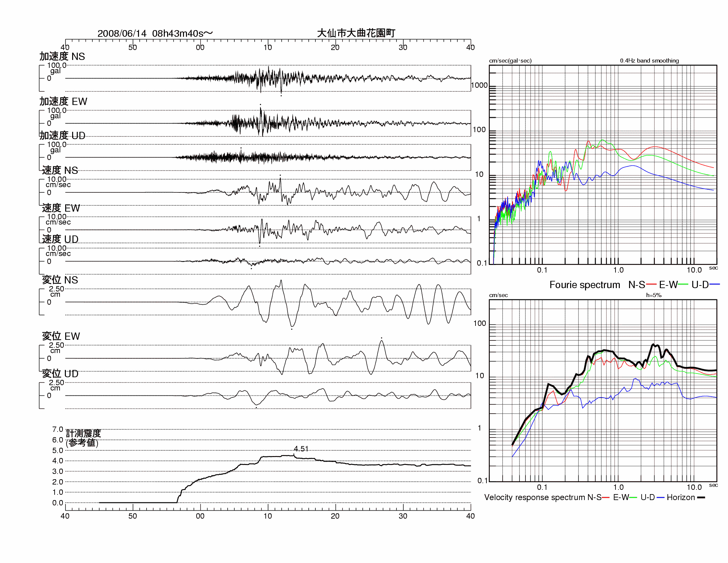The width and height of the screenshot is (728, 563).
Task: Click the 0.4Hz band smoothing label
Action: [649, 61]
